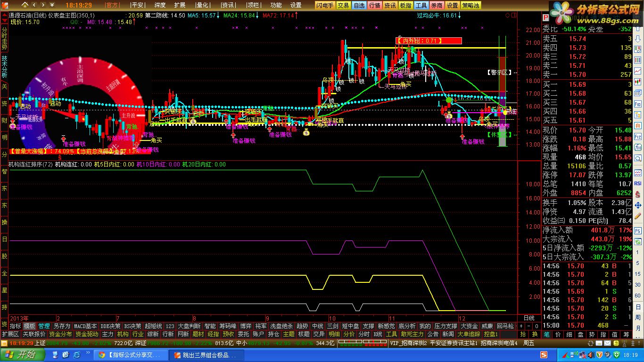Select the 技术分析 sidebar tab

coord(4,66)
